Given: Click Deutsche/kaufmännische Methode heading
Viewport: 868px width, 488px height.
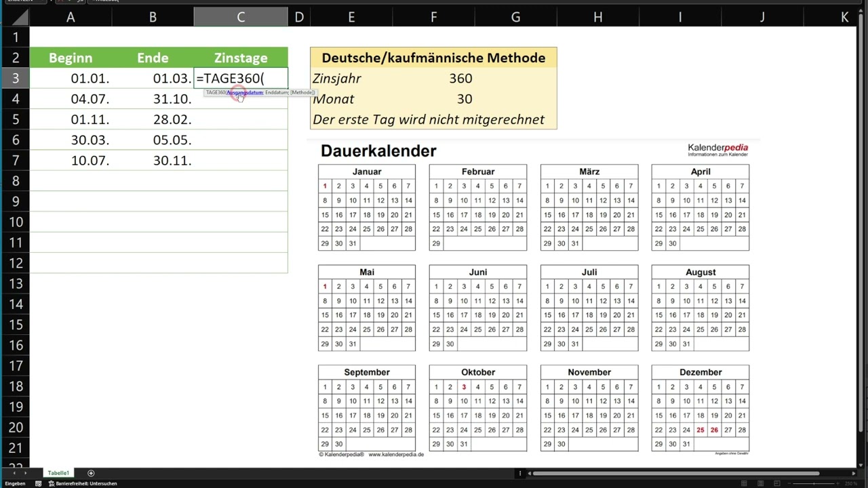Looking at the screenshot, I should [x=433, y=58].
